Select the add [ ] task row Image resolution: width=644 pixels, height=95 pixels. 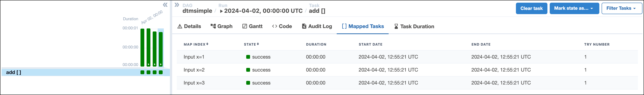pos(14,72)
